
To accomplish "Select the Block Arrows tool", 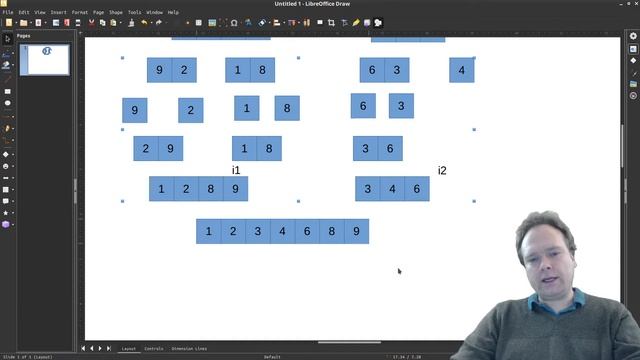I will click(6, 178).
